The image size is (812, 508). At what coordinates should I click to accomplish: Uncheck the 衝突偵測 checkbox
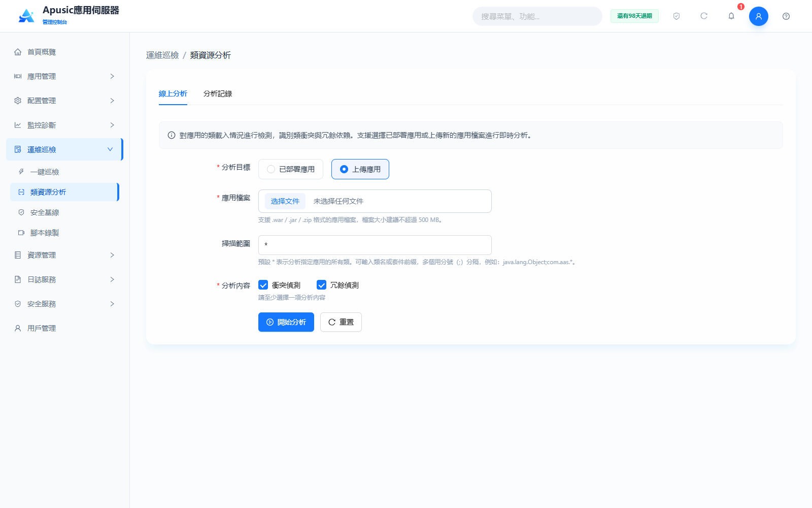(x=263, y=285)
